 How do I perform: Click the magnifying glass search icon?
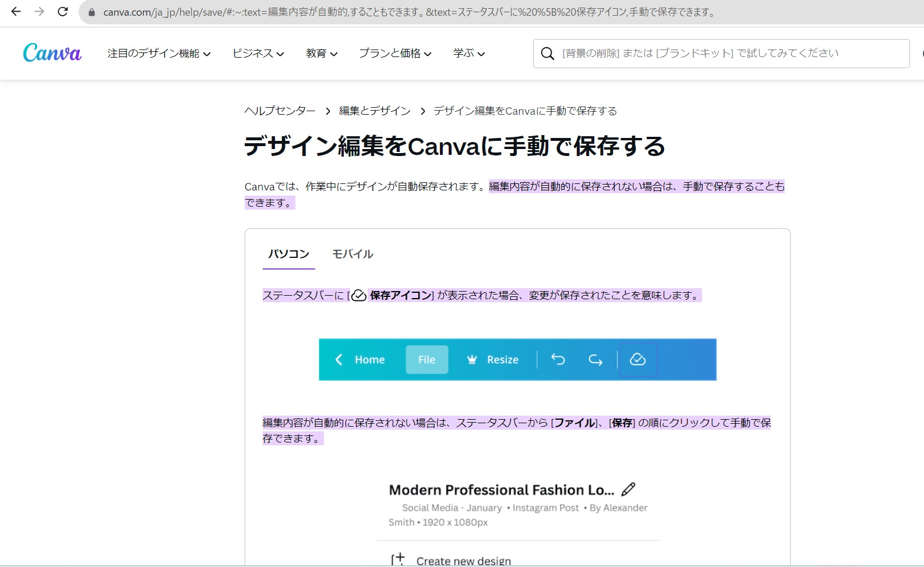click(x=547, y=54)
